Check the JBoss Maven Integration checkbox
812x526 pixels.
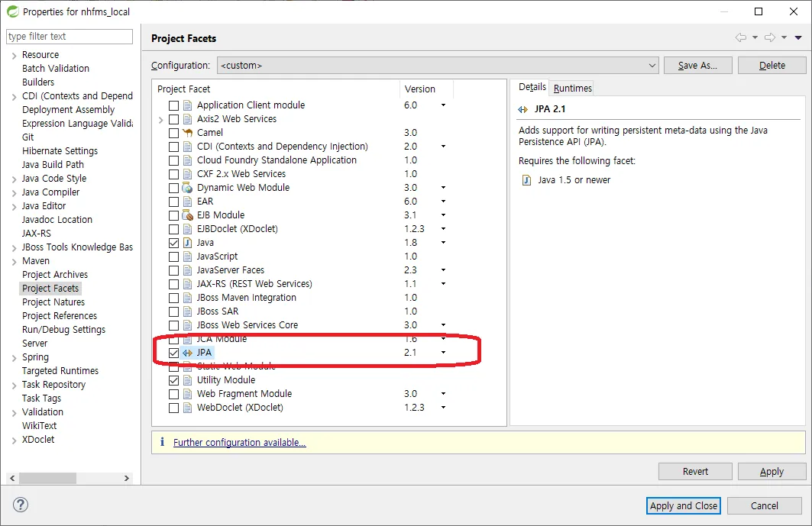click(x=174, y=298)
